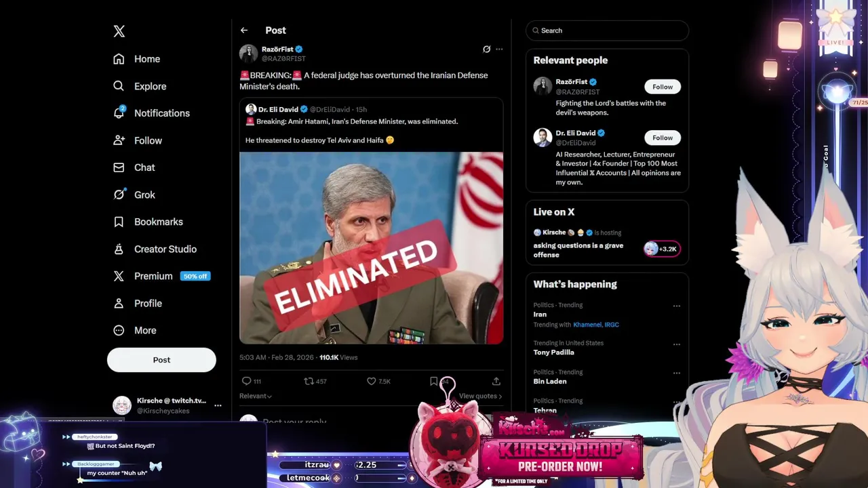Reply to the post via comment icon
The height and width of the screenshot is (488, 868).
(247, 382)
